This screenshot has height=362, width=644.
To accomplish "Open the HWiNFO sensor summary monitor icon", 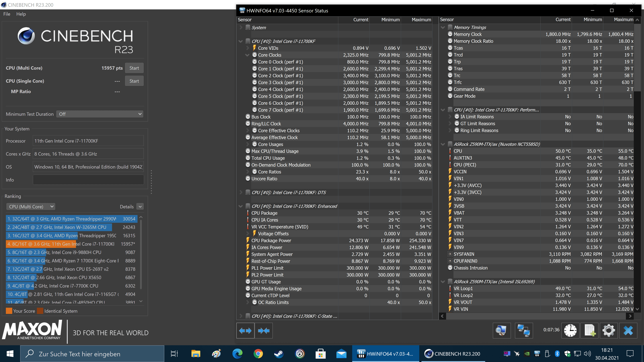I will [501, 330].
